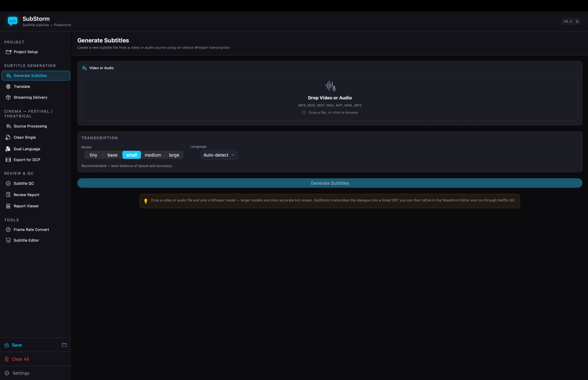Viewport: 588px width, 380px height.
Task: Open Report Viewer page
Action: tap(36, 206)
